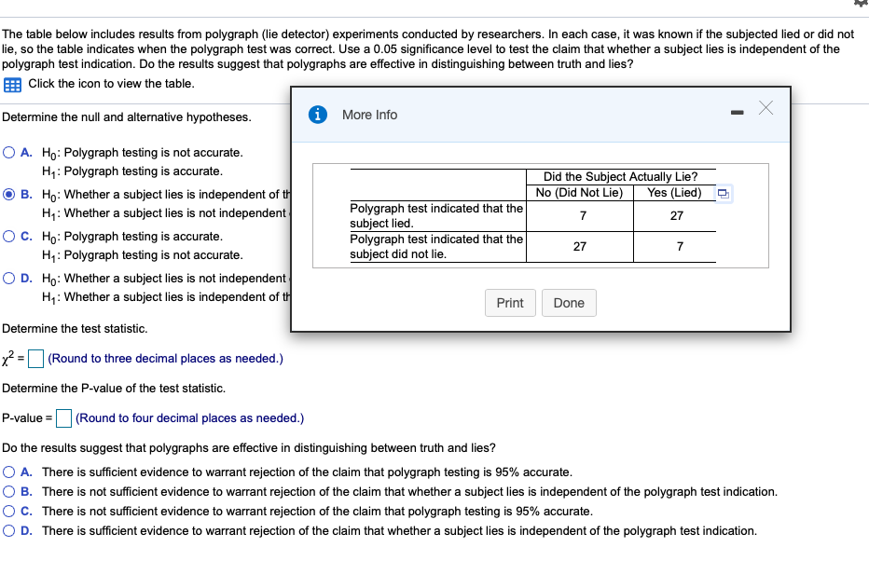Choose hypothesis option D
Image resolution: width=869 pixels, height=588 pixels.
9,278
